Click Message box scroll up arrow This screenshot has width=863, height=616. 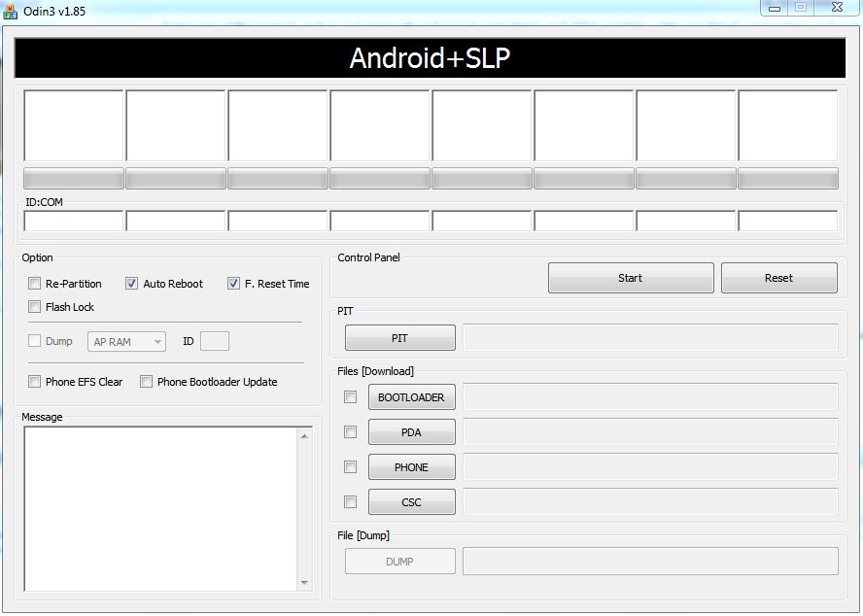(x=304, y=436)
